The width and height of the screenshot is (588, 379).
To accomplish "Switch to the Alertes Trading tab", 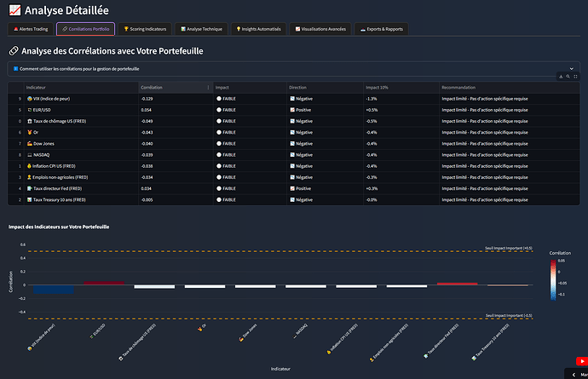I will [x=31, y=29].
